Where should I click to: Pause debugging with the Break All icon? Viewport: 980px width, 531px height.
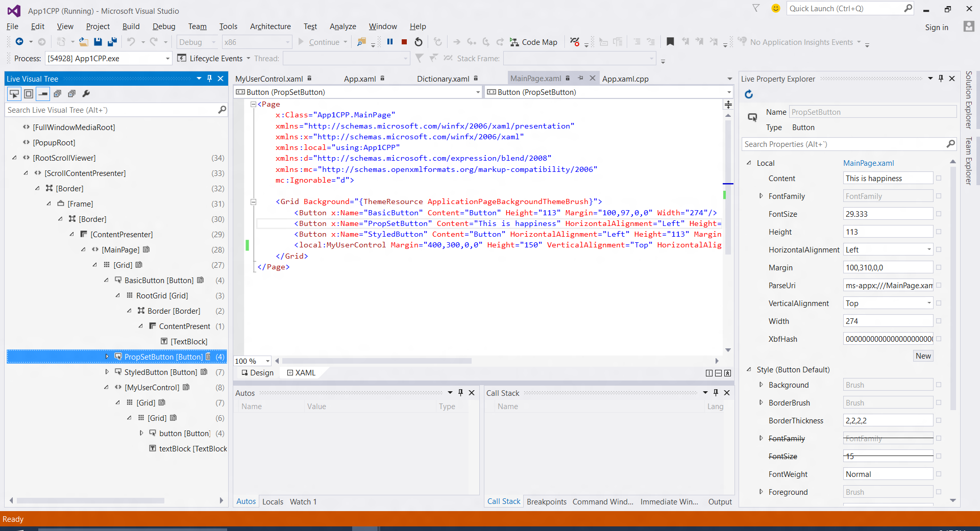point(390,42)
